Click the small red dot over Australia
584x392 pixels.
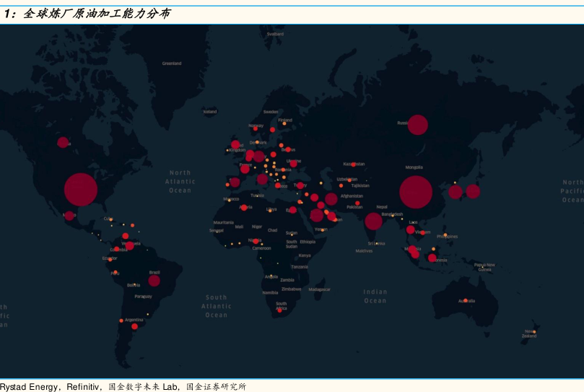coord(466,300)
